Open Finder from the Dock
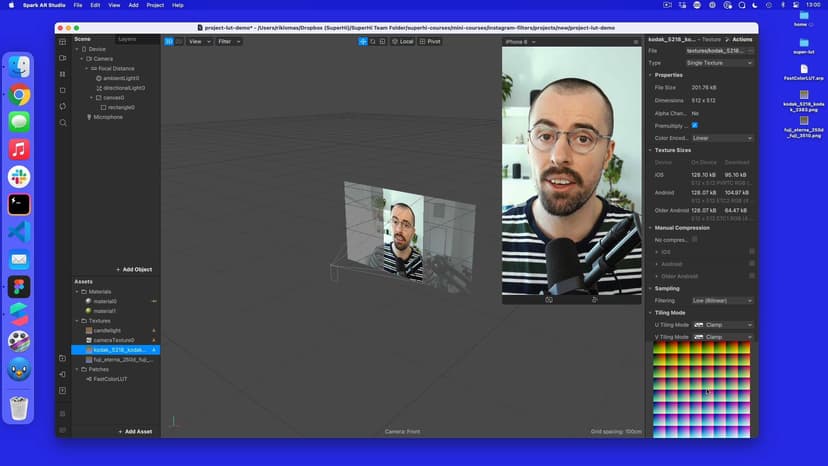This screenshot has width=828, height=466. (x=19, y=67)
